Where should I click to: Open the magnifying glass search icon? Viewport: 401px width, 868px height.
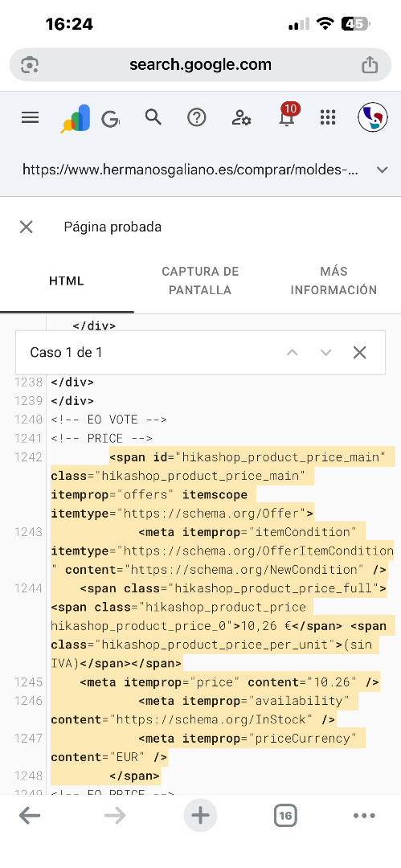(153, 117)
